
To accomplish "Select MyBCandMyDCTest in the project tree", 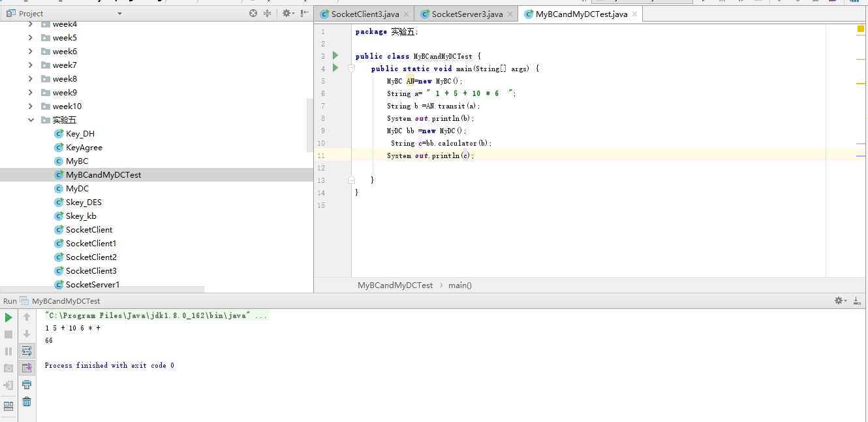I will (x=103, y=175).
